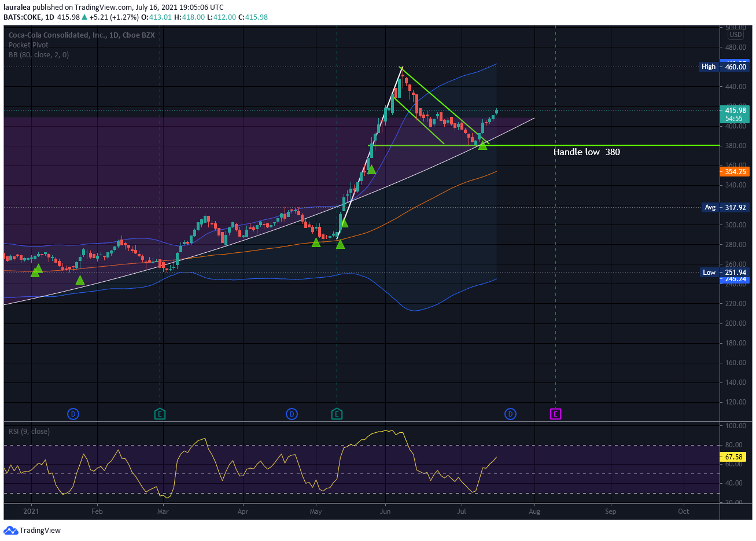
Task: Click the Jul label on time axis
Action: (462, 511)
